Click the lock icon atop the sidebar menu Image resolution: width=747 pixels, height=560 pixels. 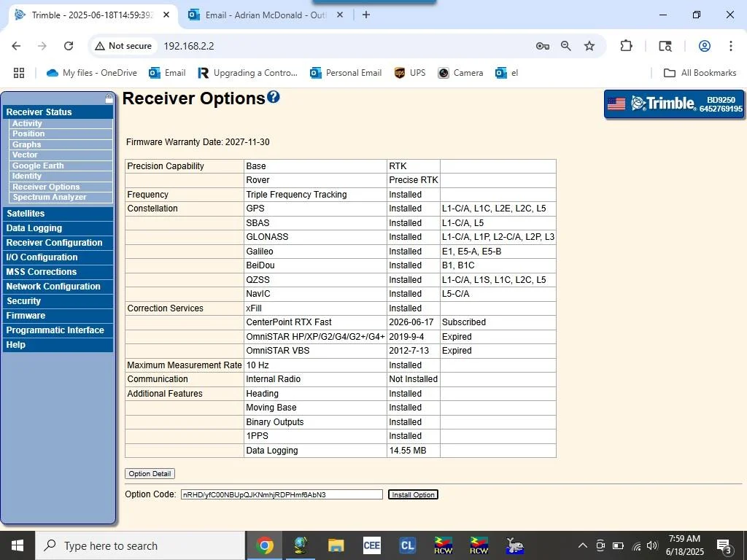[109, 98]
